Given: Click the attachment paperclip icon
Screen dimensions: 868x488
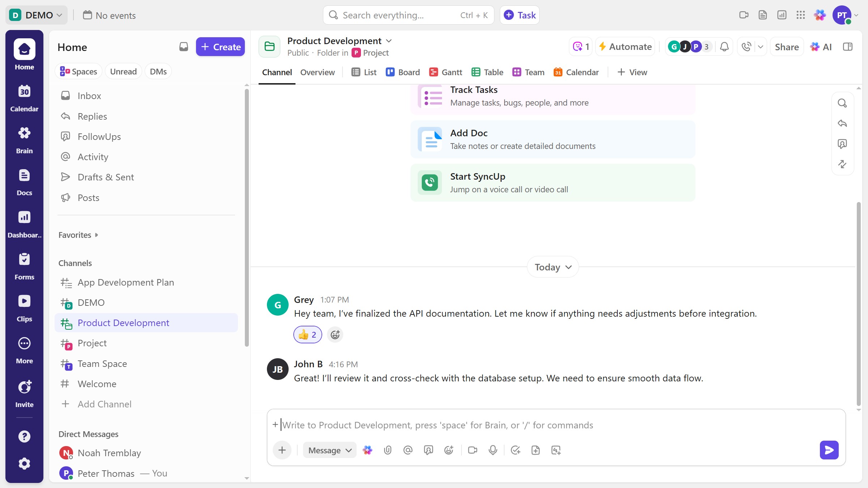Looking at the screenshot, I should 388,450.
